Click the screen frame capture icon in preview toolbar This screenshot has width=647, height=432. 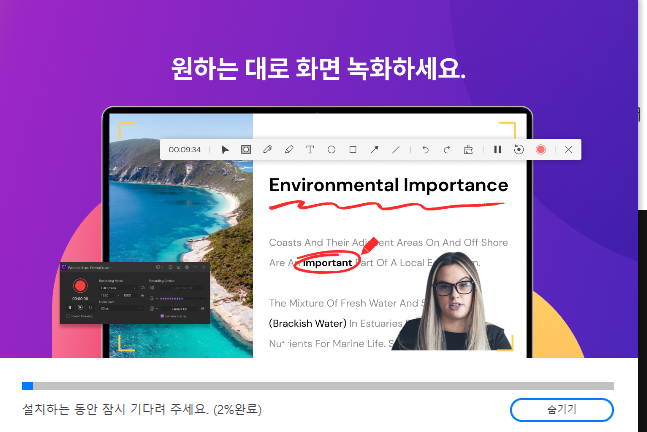pyautogui.click(x=246, y=149)
